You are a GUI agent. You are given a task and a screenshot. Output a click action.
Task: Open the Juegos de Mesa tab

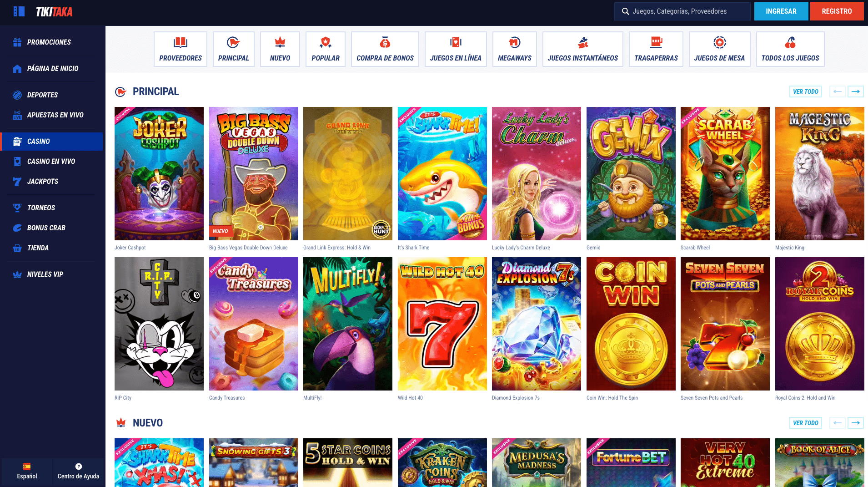tap(719, 49)
